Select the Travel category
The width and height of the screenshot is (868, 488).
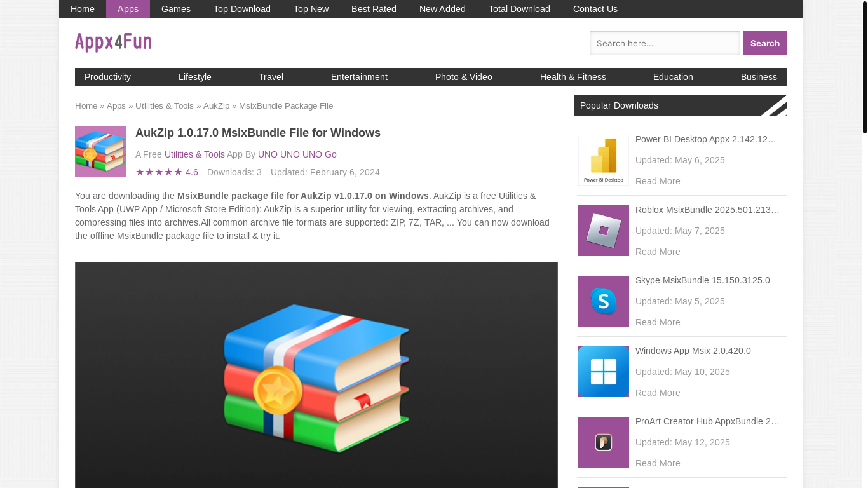tap(271, 77)
